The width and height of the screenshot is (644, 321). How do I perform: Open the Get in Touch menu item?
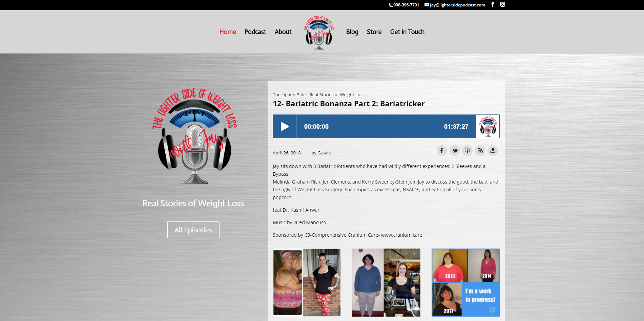(407, 32)
